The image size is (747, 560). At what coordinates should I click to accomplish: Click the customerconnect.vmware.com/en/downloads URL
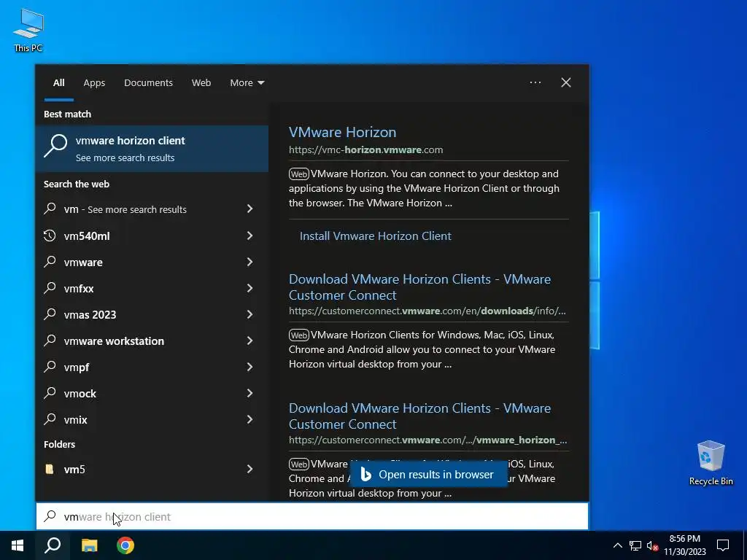coord(427,311)
